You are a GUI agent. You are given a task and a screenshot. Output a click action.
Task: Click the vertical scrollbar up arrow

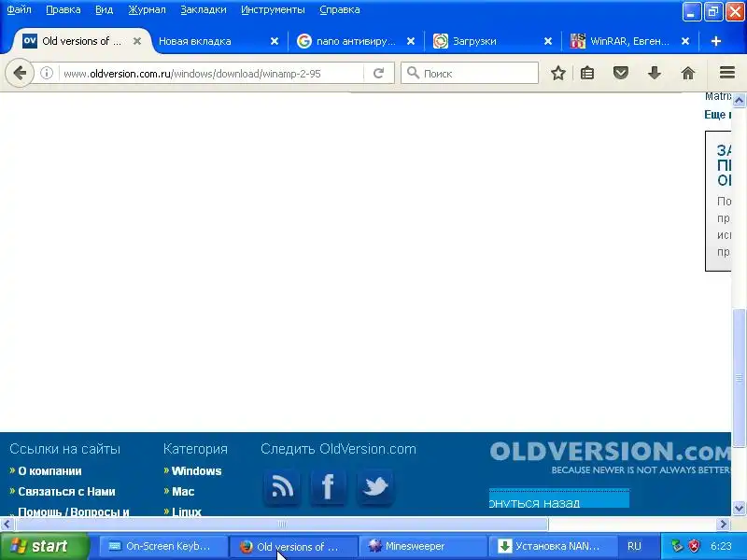[x=739, y=101]
